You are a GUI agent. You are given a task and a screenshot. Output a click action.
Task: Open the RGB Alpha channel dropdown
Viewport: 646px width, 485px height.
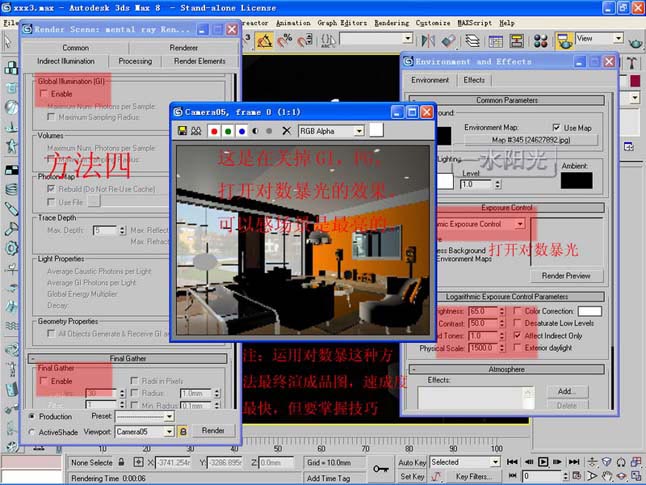pos(359,131)
